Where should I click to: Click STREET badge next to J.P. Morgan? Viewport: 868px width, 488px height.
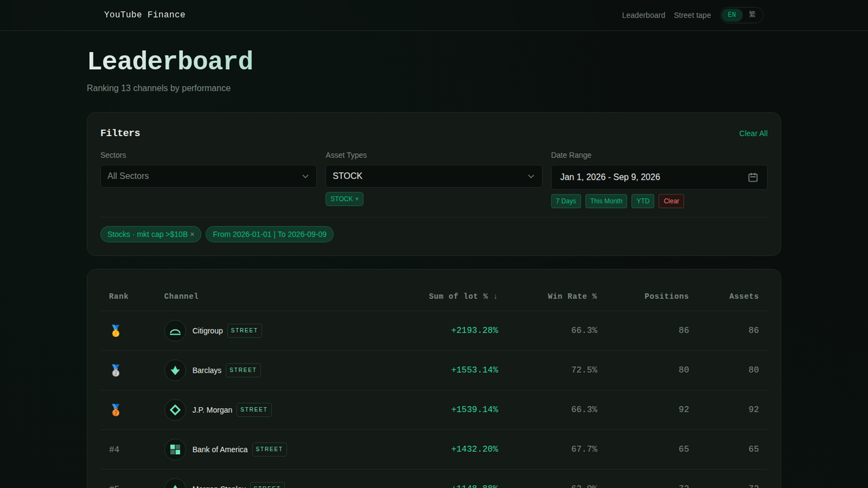[x=254, y=409]
